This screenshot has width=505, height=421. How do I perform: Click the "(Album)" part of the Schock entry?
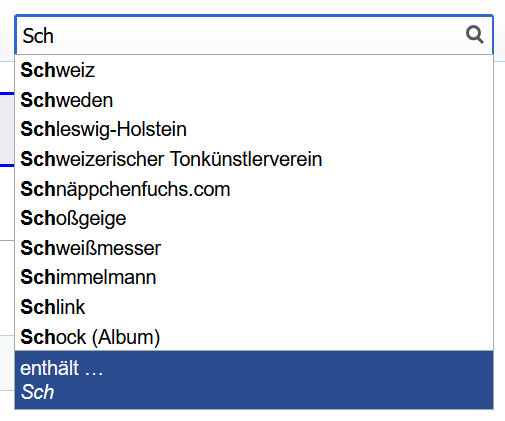126,337
